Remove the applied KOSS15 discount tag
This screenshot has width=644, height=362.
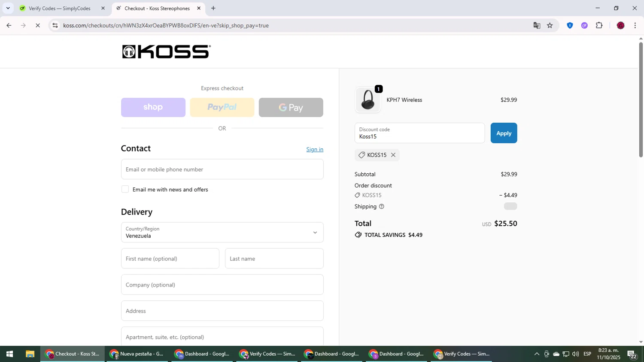click(x=393, y=155)
